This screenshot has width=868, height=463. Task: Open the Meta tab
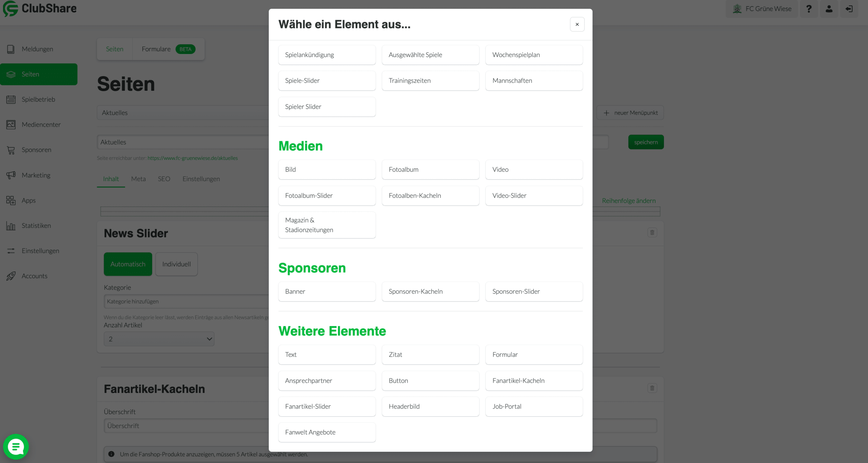point(138,179)
